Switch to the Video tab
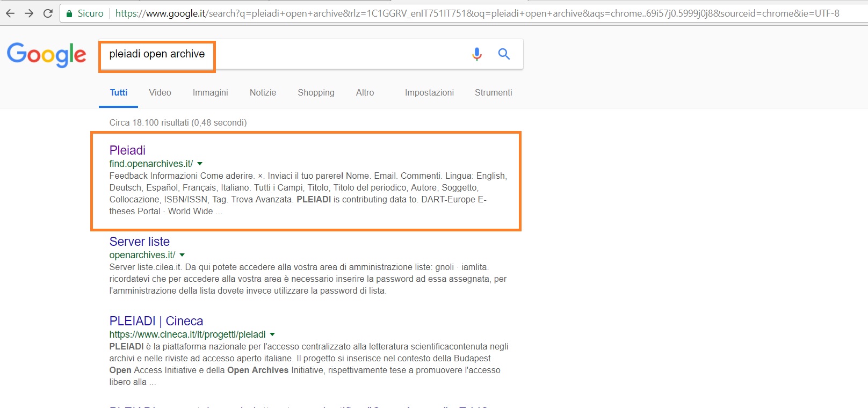Screen dimensions: 868x408 [160, 92]
